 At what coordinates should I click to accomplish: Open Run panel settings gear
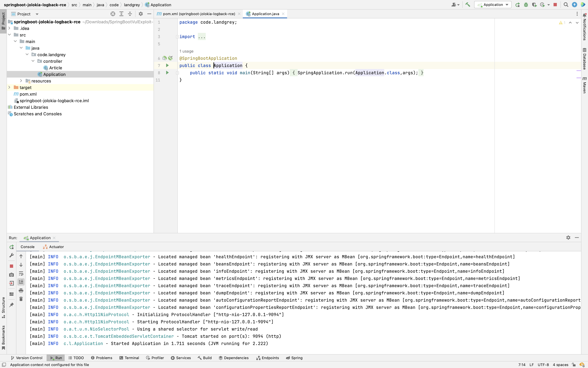point(568,238)
